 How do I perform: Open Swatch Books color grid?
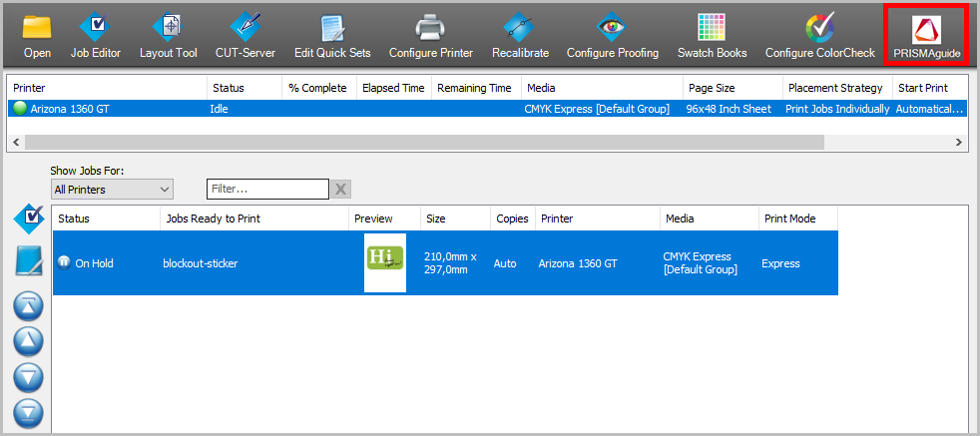(x=712, y=34)
